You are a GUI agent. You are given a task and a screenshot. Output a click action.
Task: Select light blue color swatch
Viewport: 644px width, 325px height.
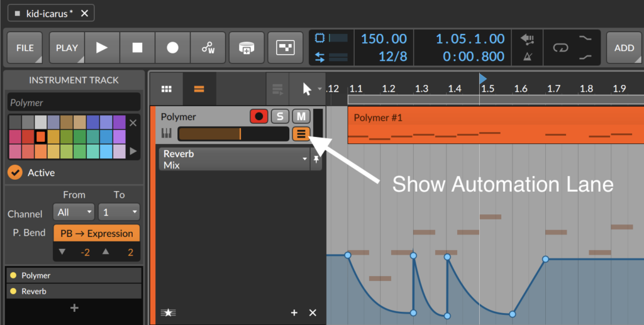coord(106,151)
